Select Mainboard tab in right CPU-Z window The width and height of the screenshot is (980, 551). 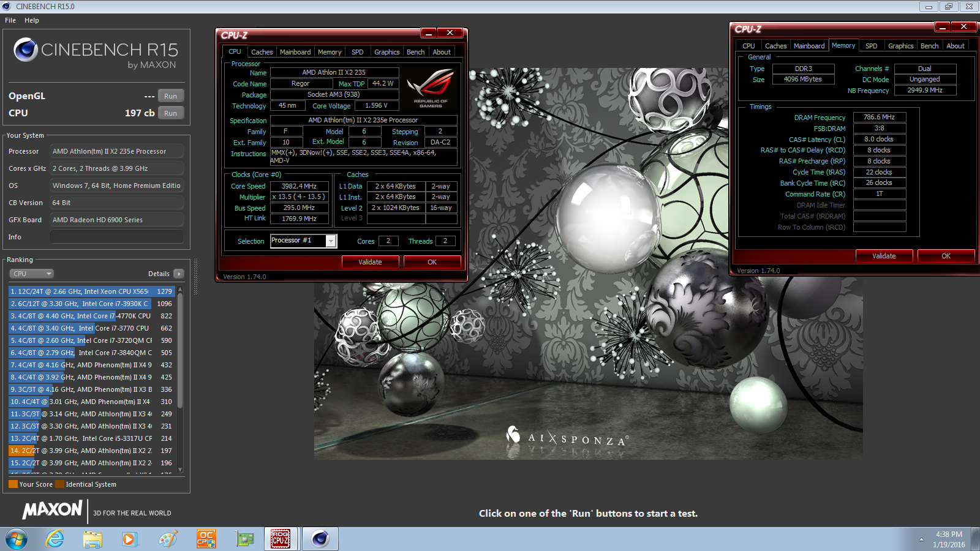(809, 46)
